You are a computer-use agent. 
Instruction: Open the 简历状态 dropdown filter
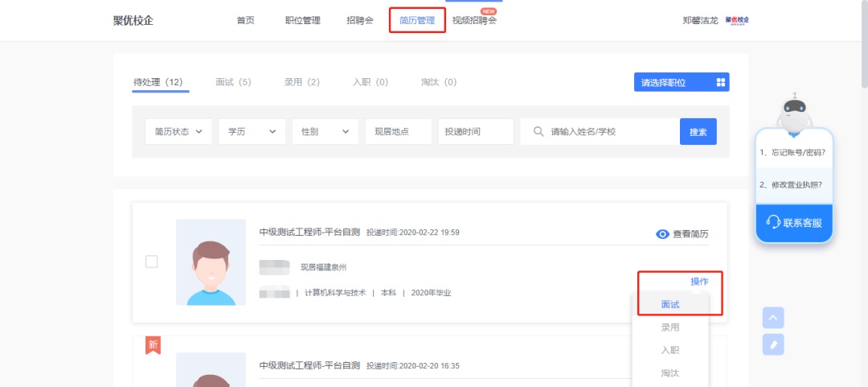[178, 131]
